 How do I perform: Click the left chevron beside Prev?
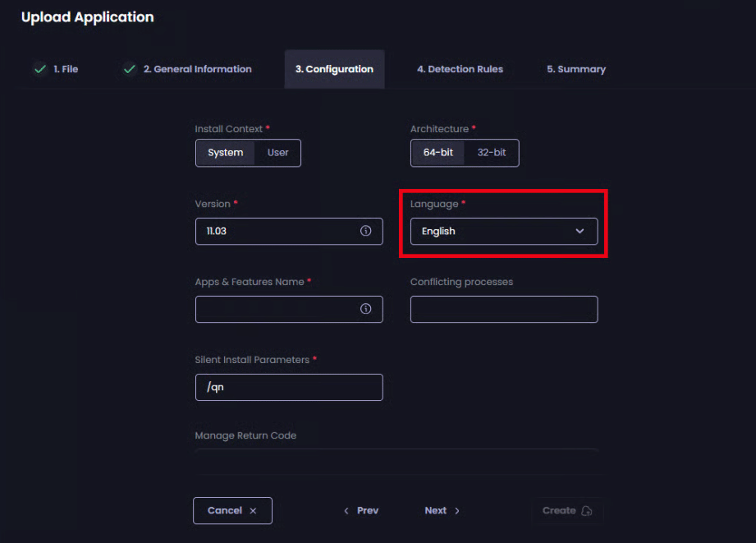tap(346, 511)
